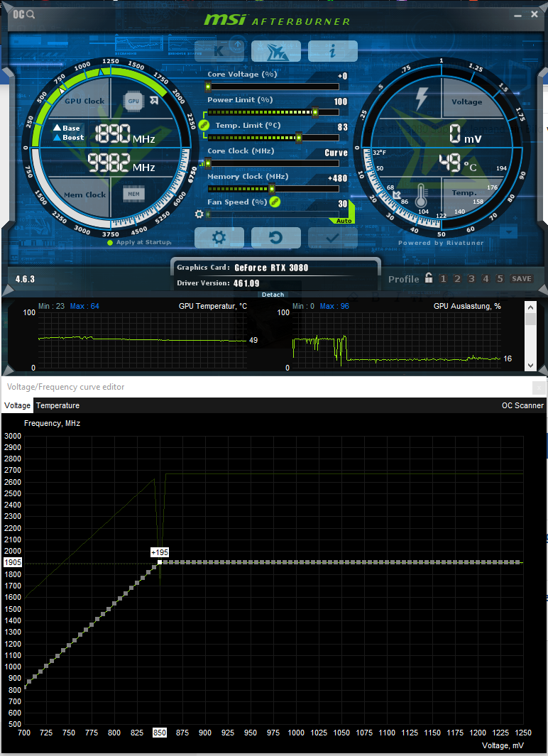Click the MEM chip icon

click(133, 194)
